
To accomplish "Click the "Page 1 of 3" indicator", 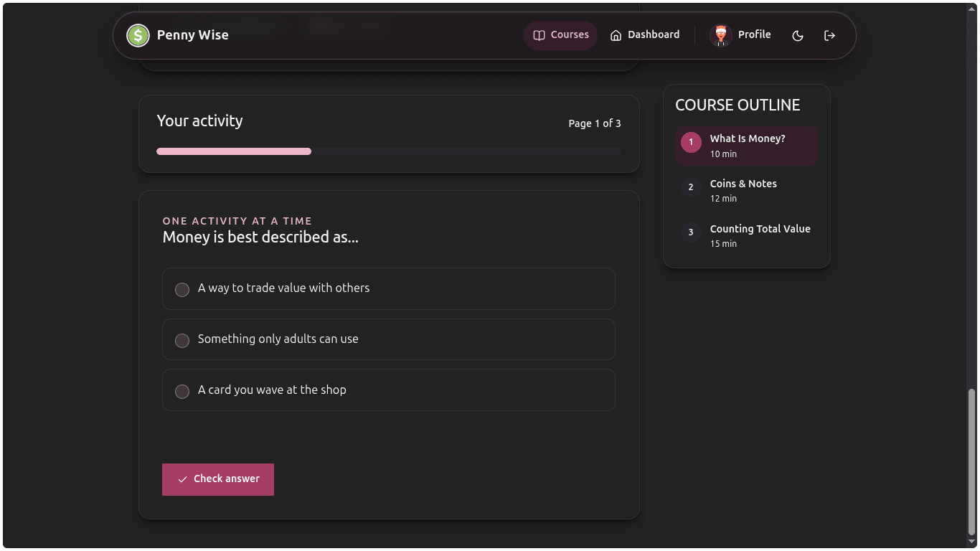I will [595, 123].
